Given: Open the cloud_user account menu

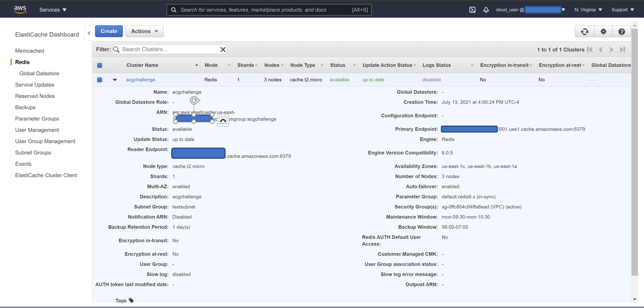Looking at the screenshot, I should point(530,10).
